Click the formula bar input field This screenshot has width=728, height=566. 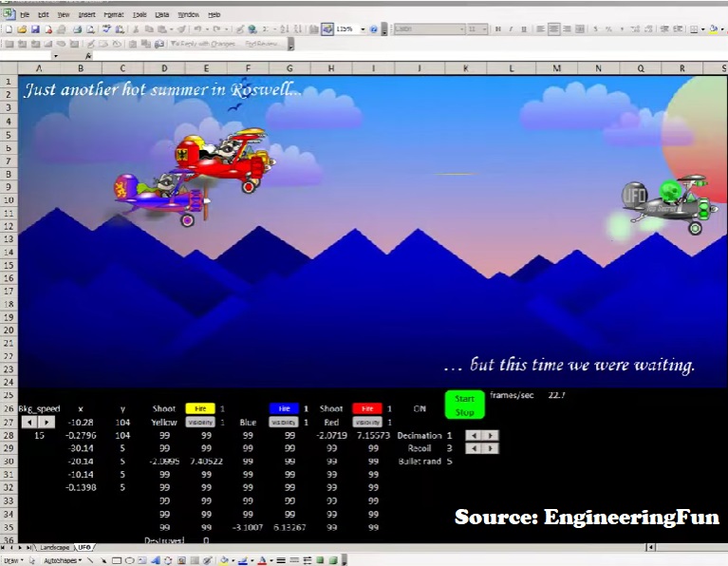click(x=408, y=56)
